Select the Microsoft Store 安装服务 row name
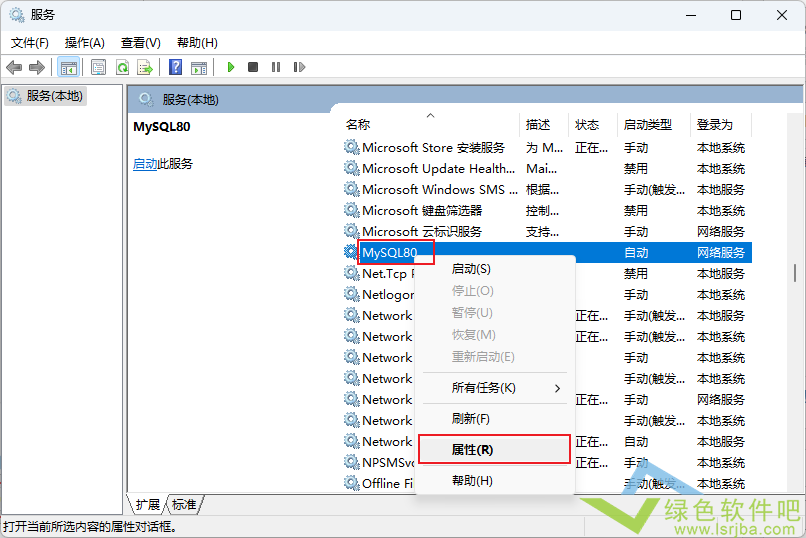Screen dimensions: 806x538 click(x=433, y=147)
